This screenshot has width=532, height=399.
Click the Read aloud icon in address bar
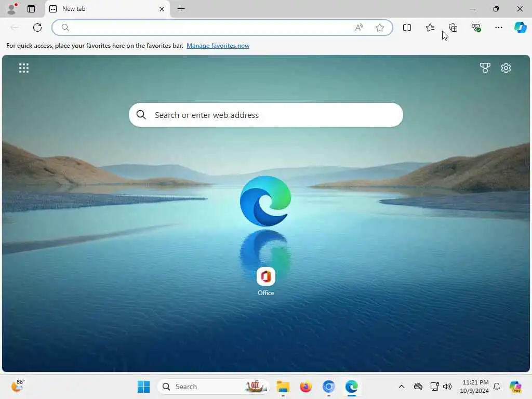click(x=359, y=28)
